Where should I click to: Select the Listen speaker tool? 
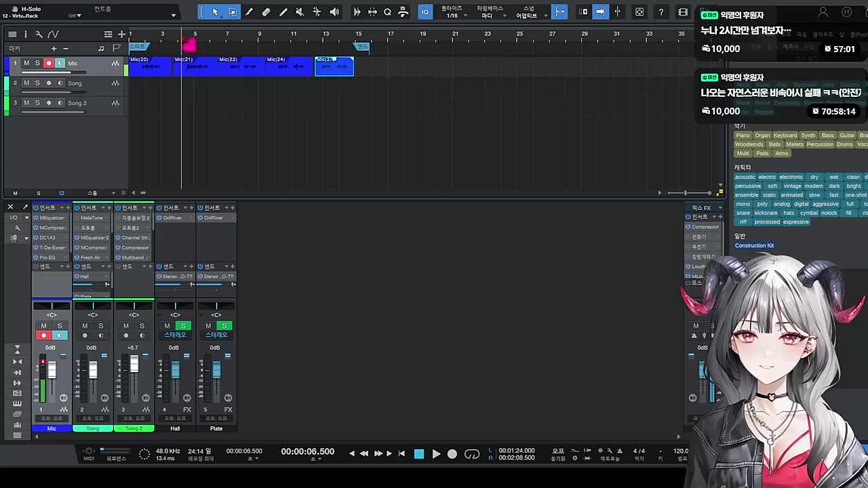click(x=334, y=12)
